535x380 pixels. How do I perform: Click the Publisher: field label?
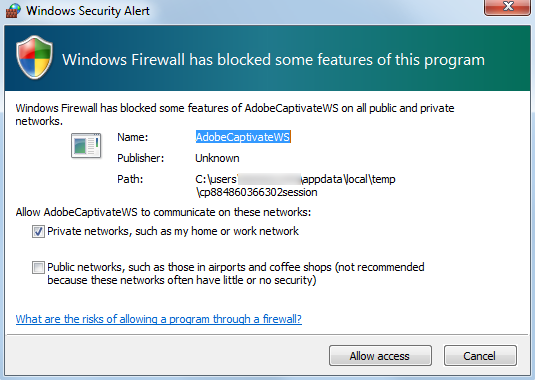click(x=141, y=158)
